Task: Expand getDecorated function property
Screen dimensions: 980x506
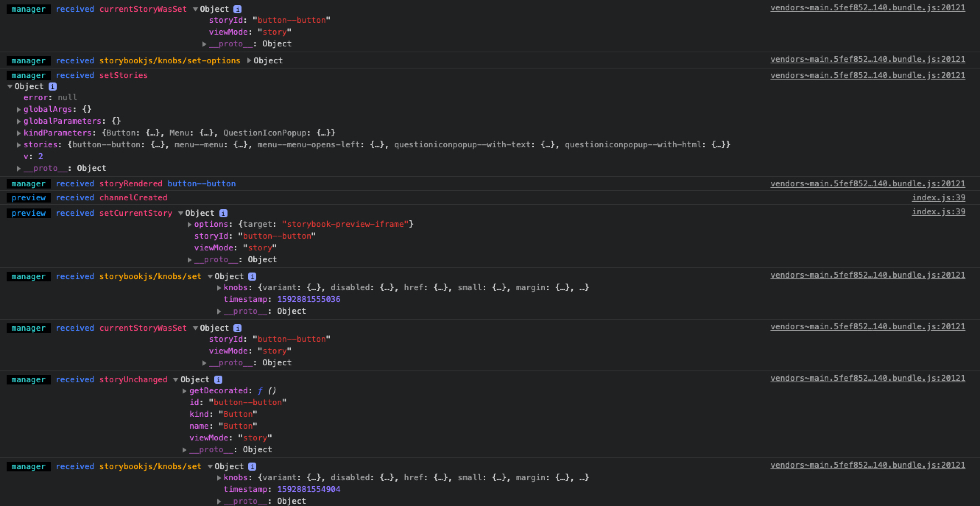Action: [x=184, y=391]
